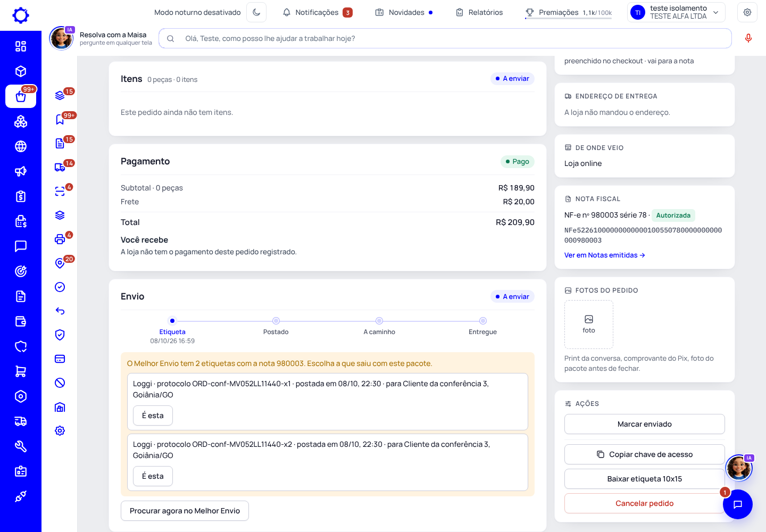Open the floating chat button with badge 1

738,504
